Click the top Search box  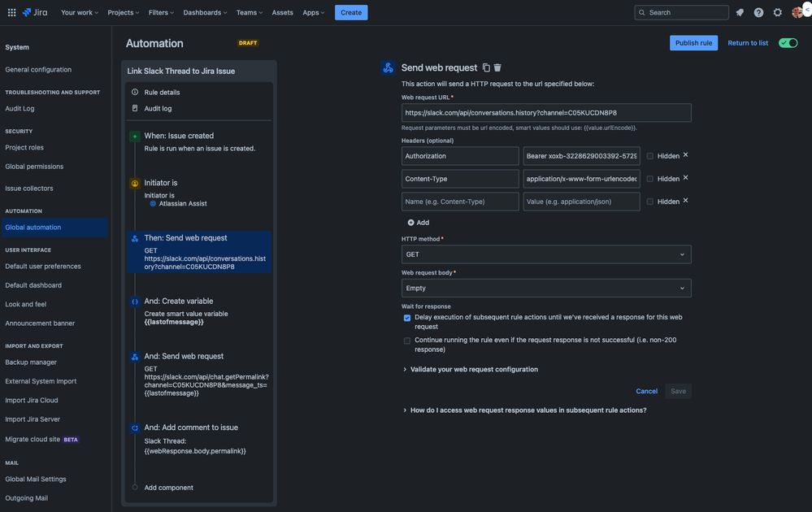(681, 12)
